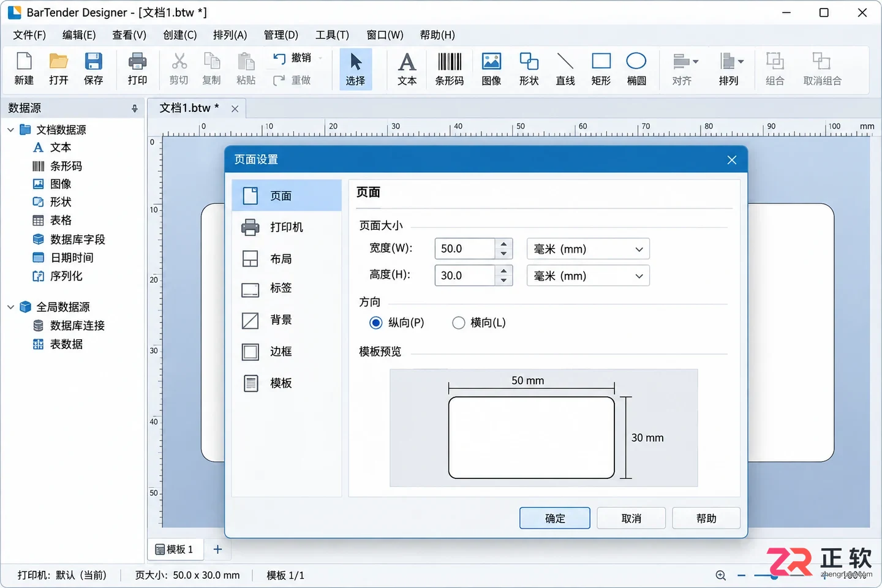
Task: Open the width unit 毫米 dropdown
Action: pos(588,249)
